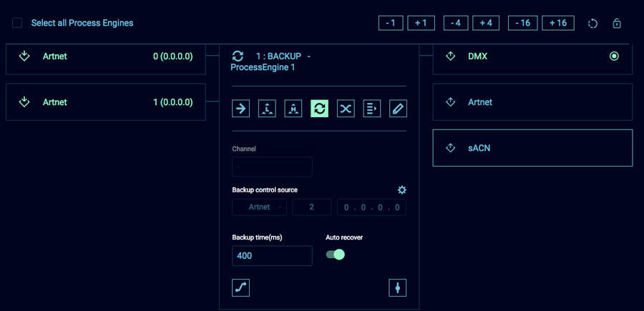Click the master fader icon at bottom right

[398, 287]
